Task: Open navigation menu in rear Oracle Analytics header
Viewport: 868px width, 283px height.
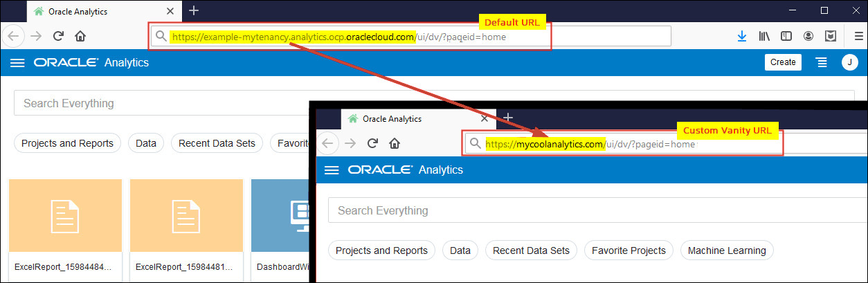Action: [x=18, y=63]
